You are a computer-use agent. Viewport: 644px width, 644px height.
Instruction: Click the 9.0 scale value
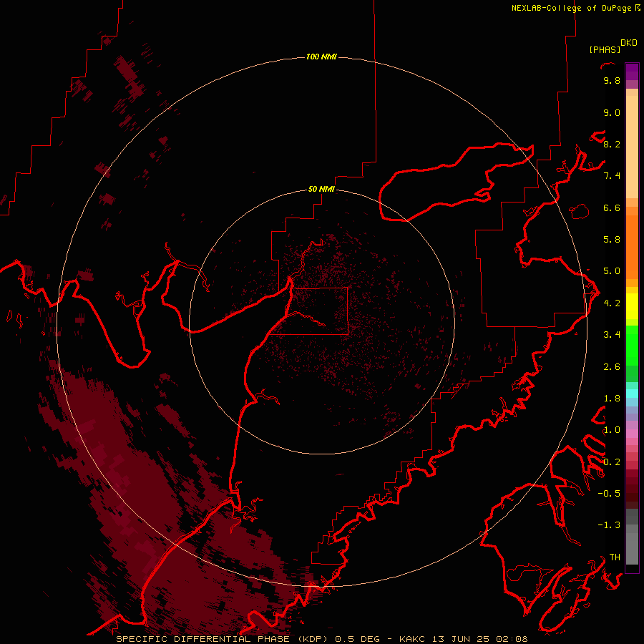pyautogui.click(x=612, y=112)
